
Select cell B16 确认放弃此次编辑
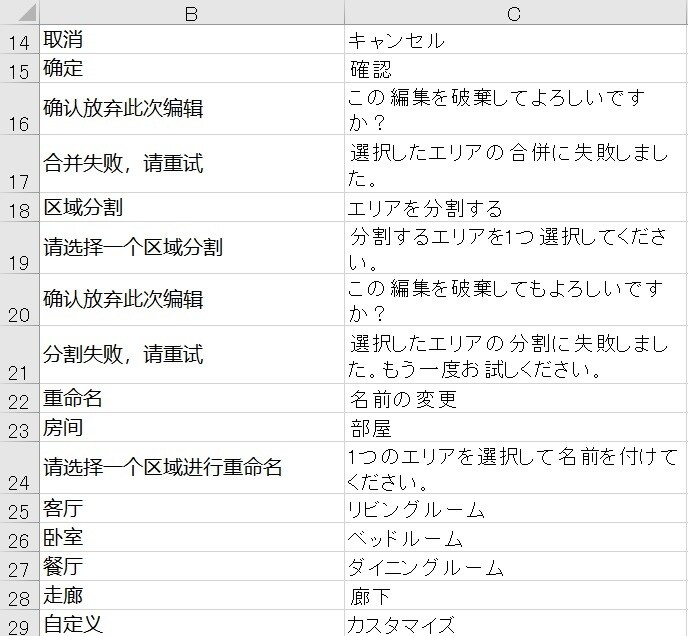[192, 108]
